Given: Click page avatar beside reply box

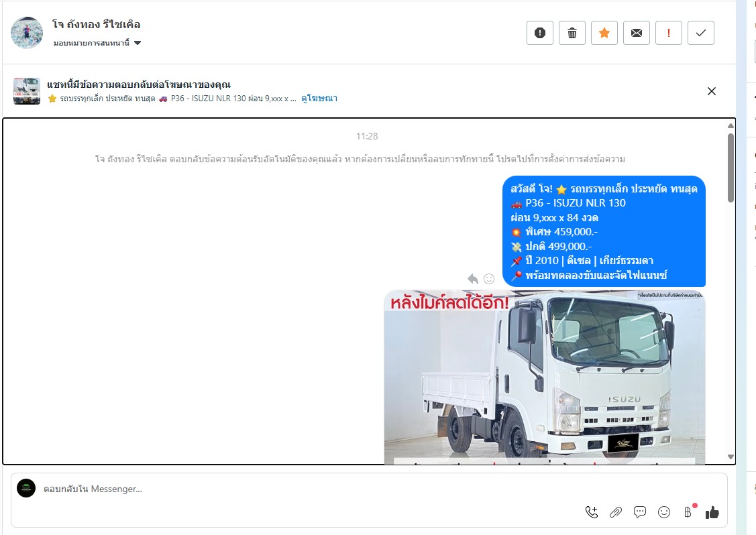Looking at the screenshot, I should tap(26, 488).
